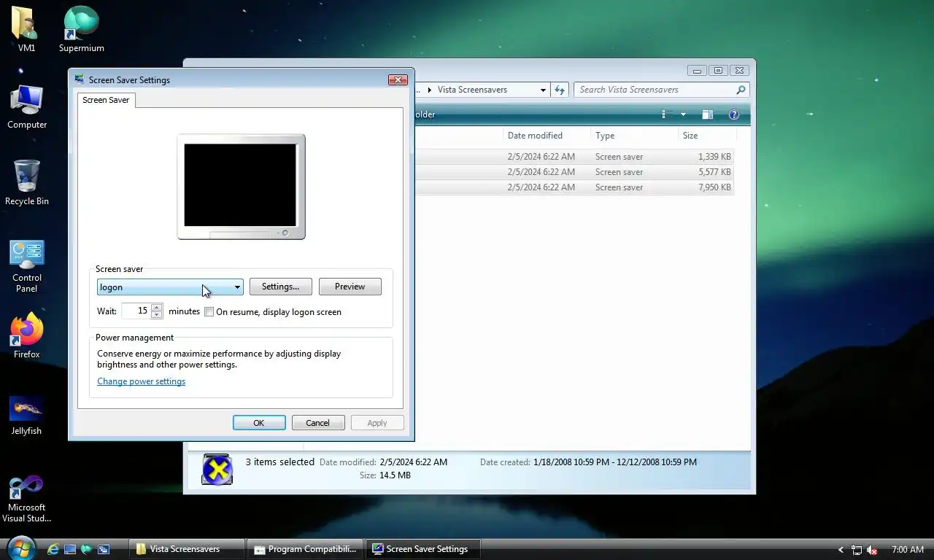Select the file row sized 7,950 KB

point(574,187)
